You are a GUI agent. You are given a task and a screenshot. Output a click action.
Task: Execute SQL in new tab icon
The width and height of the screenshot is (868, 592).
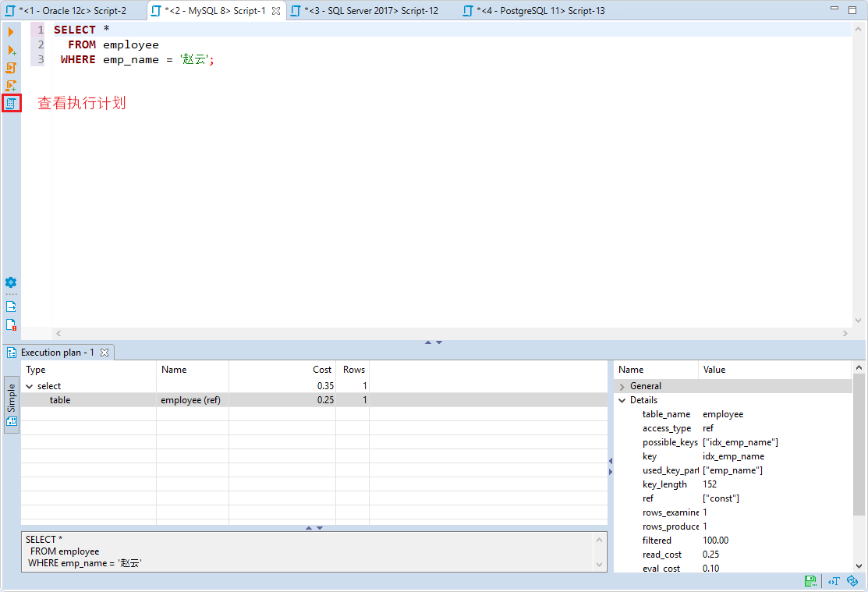tap(11, 50)
